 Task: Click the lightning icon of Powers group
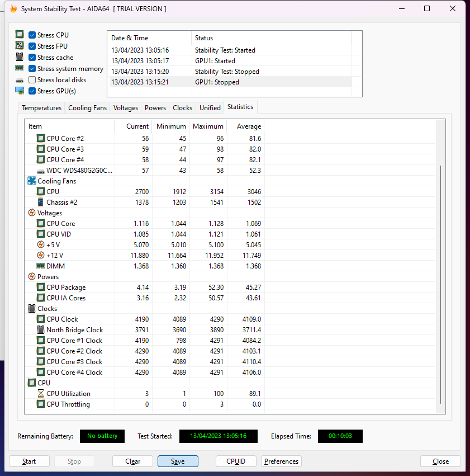[x=31, y=276]
